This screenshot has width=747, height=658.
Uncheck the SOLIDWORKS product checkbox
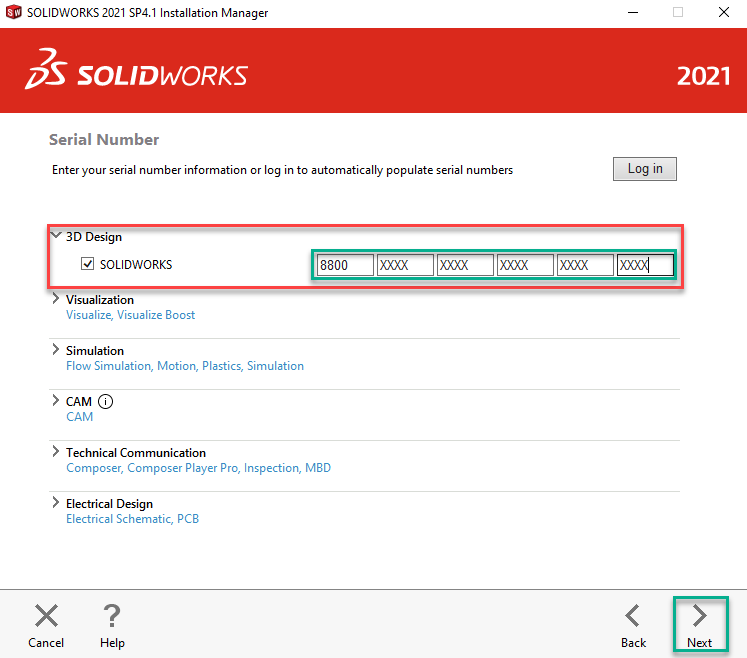pyautogui.click(x=87, y=263)
